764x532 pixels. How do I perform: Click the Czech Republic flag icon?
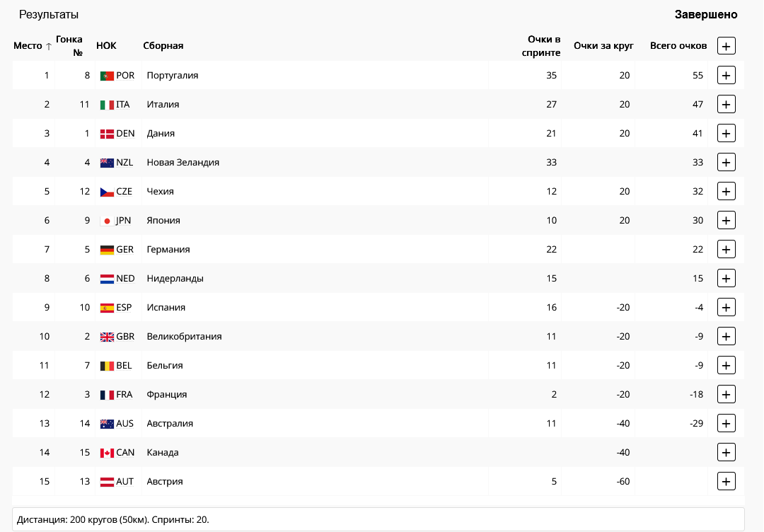click(x=107, y=192)
